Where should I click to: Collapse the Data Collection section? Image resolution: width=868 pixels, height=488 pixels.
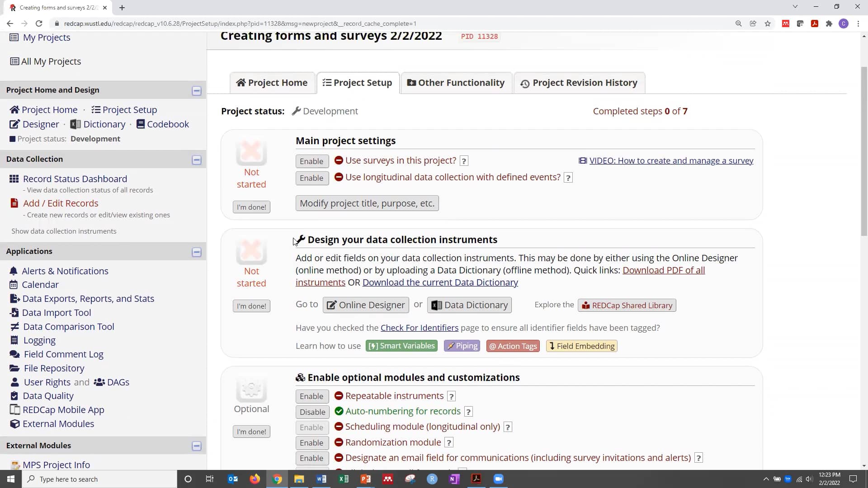(197, 160)
